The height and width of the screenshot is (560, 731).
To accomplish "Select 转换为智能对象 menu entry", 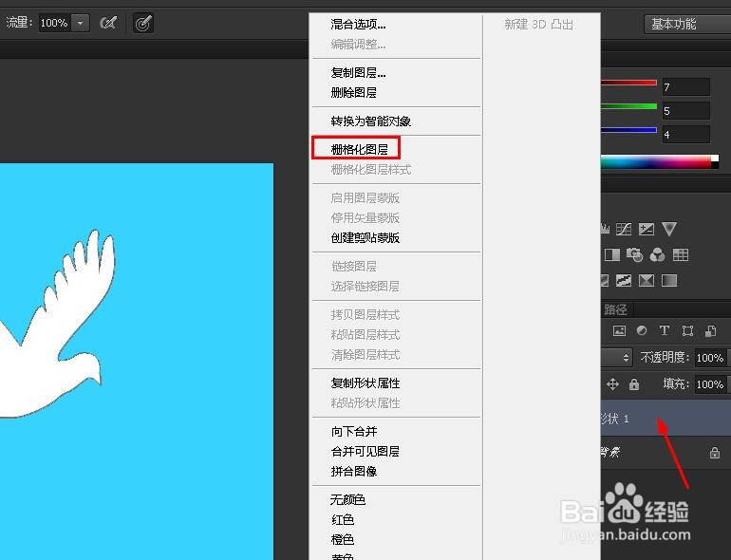I will point(370,121).
